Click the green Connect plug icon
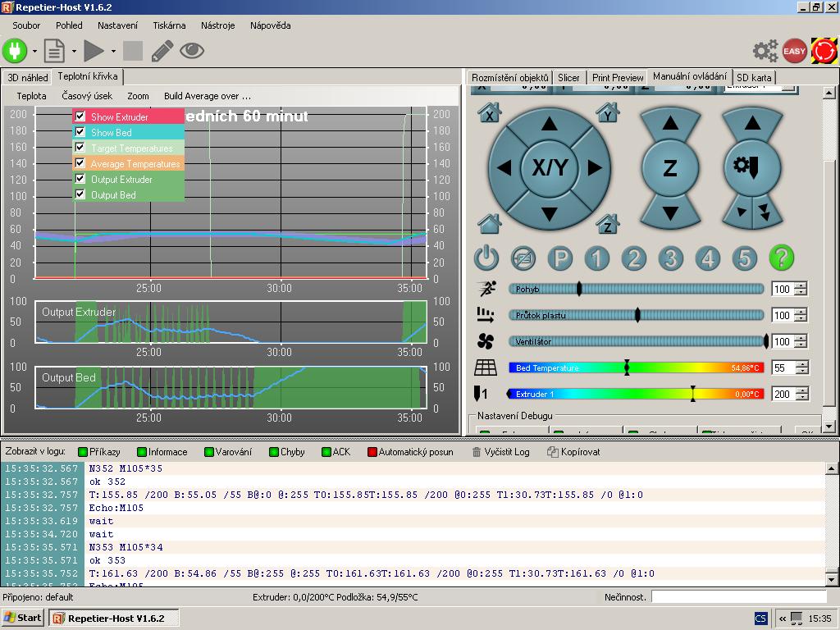 pyautogui.click(x=15, y=51)
